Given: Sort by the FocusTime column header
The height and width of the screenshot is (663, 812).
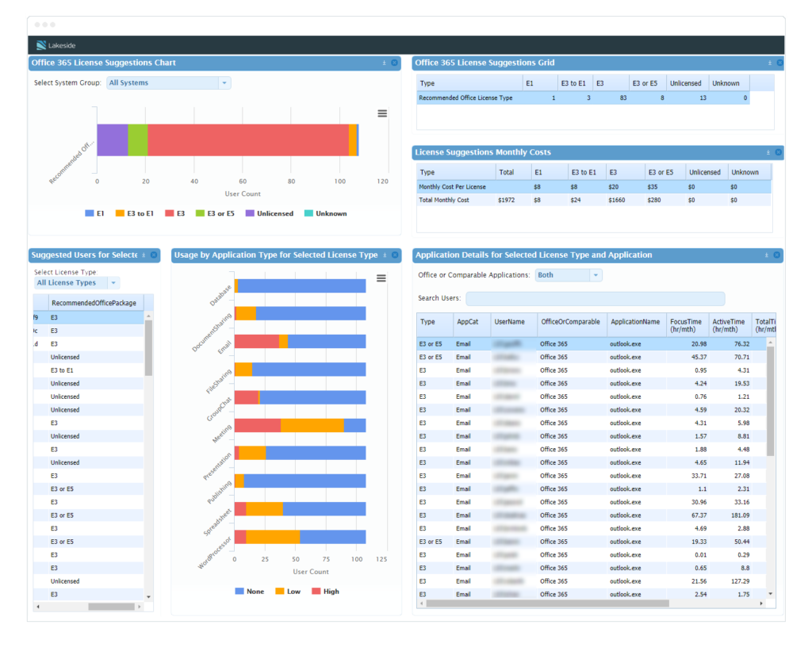Looking at the screenshot, I should 685,325.
